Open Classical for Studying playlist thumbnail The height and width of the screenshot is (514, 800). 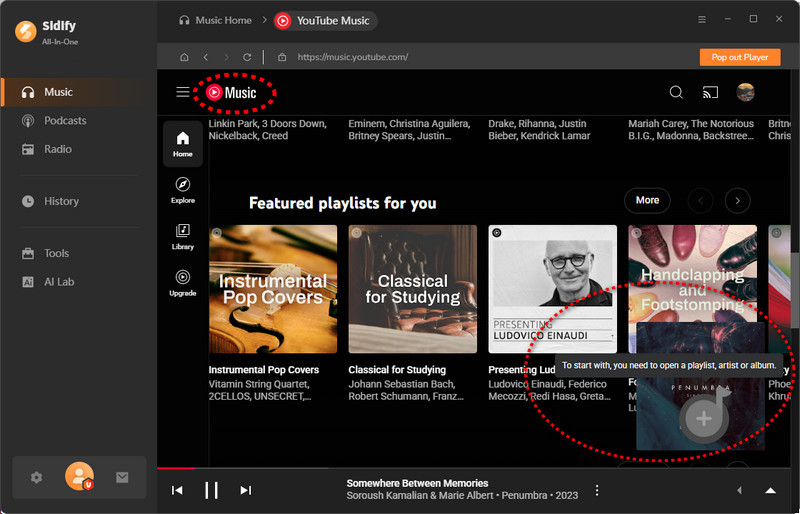413,289
